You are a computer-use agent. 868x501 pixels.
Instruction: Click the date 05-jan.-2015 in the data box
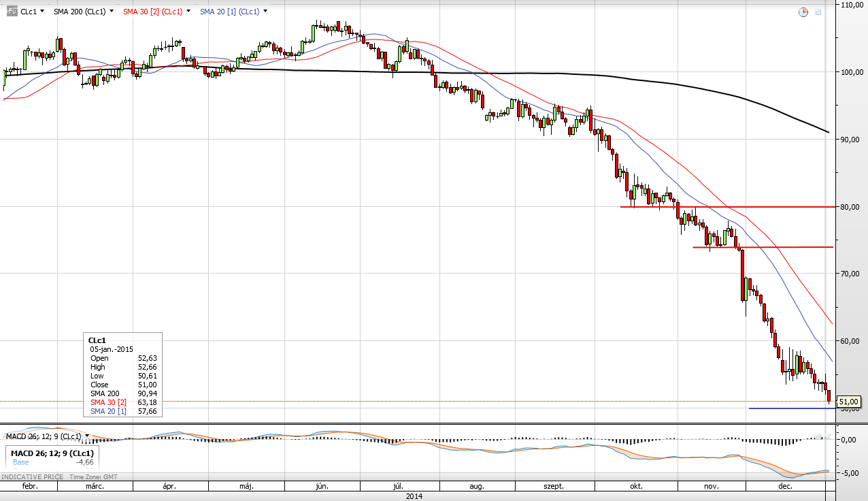[x=111, y=349]
